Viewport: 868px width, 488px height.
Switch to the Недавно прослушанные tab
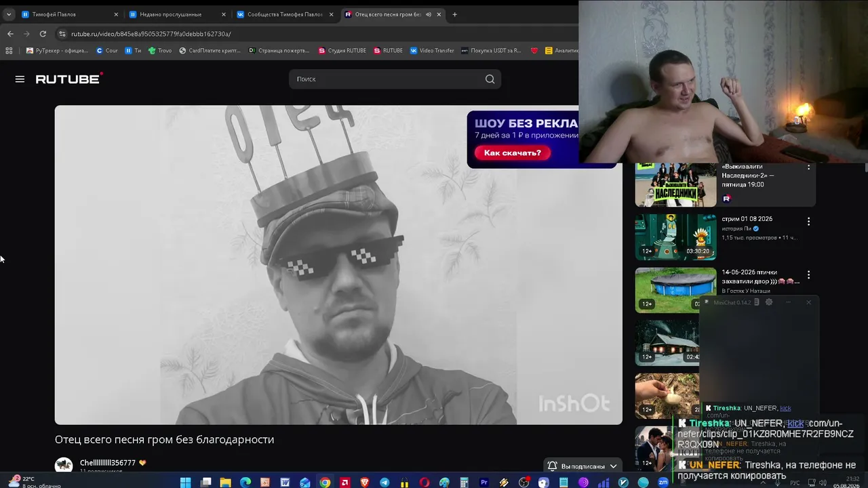point(178,14)
